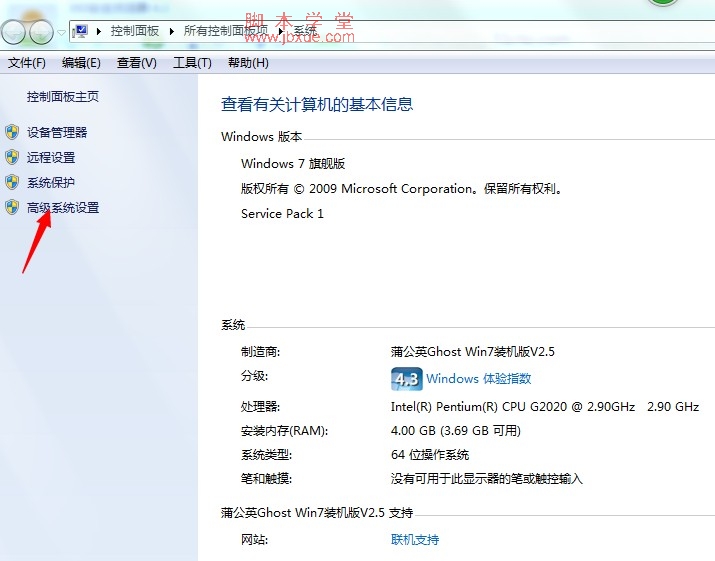Open the 联机支持 website link
This screenshot has height=561, width=715.
pyautogui.click(x=415, y=540)
